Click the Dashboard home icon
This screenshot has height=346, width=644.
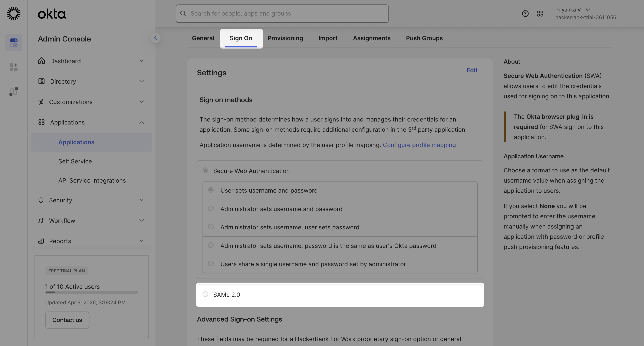tap(42, 61)
